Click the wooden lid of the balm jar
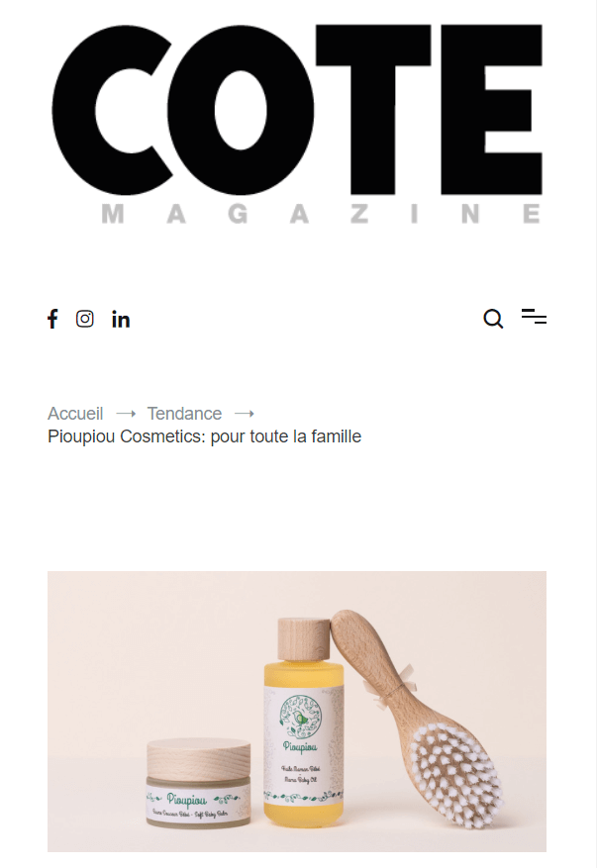The image size is (597, 868). point(198,758)
